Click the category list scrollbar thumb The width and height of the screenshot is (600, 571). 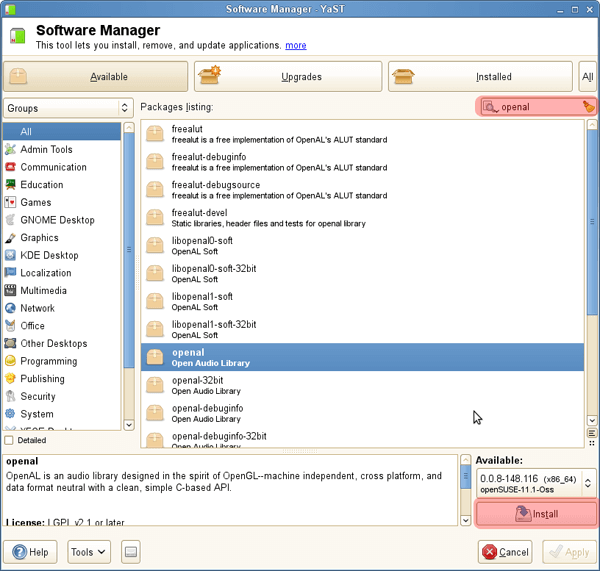point(129,250)
